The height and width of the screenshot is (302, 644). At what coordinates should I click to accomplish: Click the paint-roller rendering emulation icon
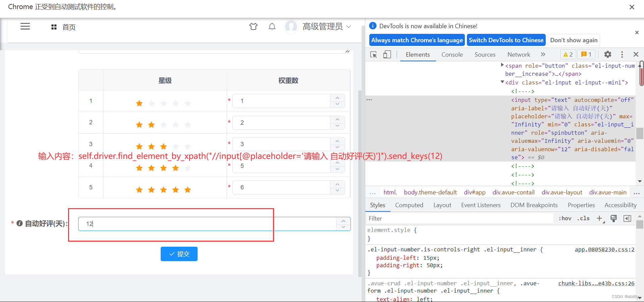click(613, 219)
